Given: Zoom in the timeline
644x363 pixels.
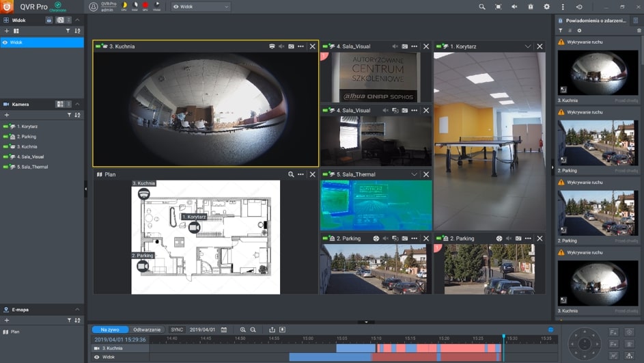Looking at the screenshot, I should [x=242, y=330].
